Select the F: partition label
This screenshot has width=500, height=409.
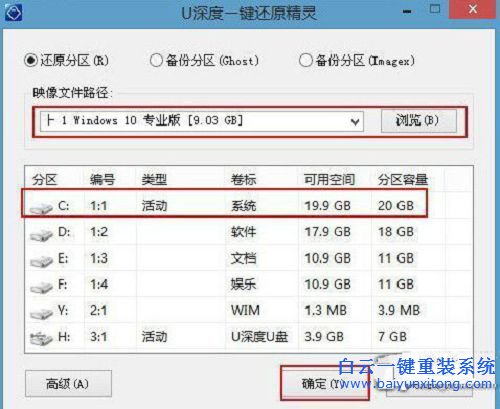click(63, 284)
